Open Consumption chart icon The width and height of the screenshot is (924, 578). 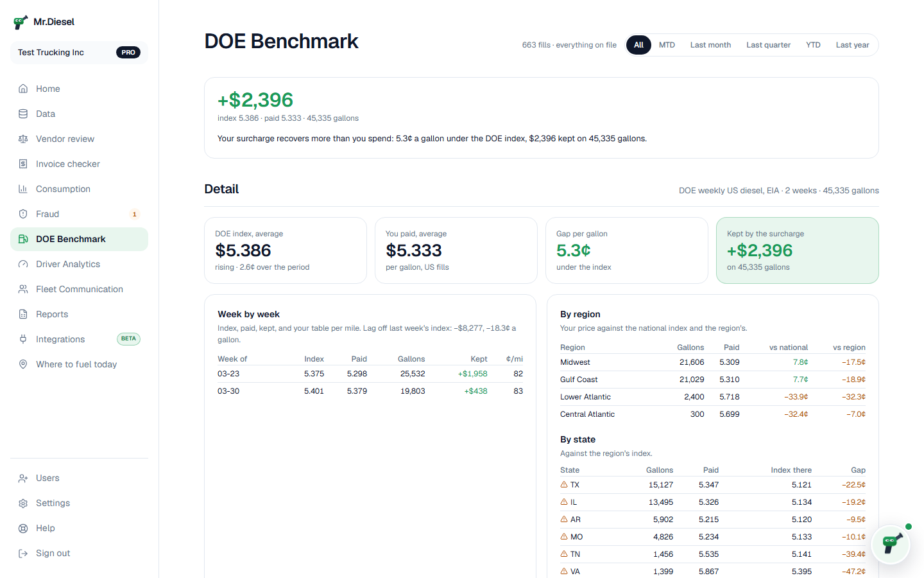[23, 189]
